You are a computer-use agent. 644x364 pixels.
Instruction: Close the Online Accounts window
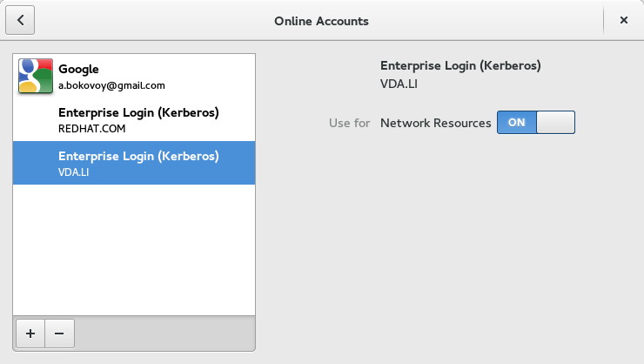click(x=623, y=20)
